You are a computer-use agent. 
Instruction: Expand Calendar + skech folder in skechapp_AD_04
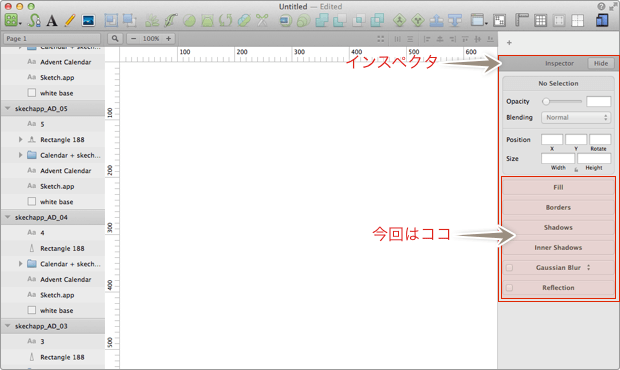click(21, 264)
